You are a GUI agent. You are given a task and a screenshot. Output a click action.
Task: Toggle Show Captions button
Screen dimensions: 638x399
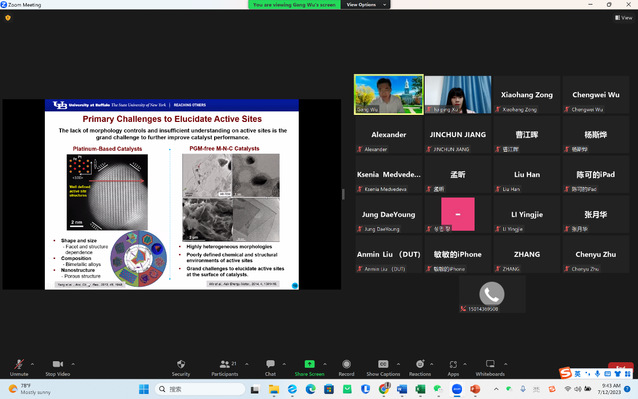383,364
